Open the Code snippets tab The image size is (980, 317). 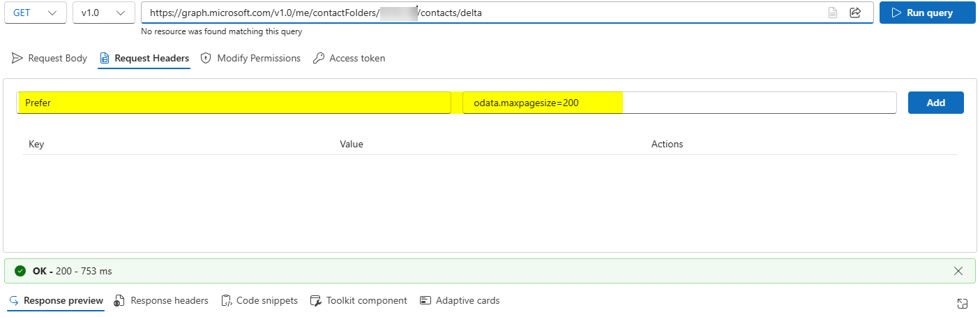click(x=259, y=301)
